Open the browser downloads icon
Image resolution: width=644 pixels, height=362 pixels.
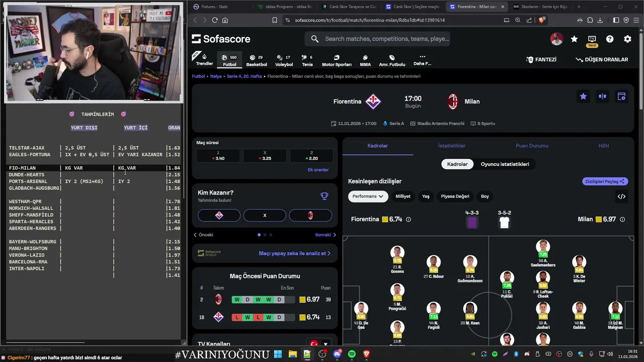tap(600, 20)
